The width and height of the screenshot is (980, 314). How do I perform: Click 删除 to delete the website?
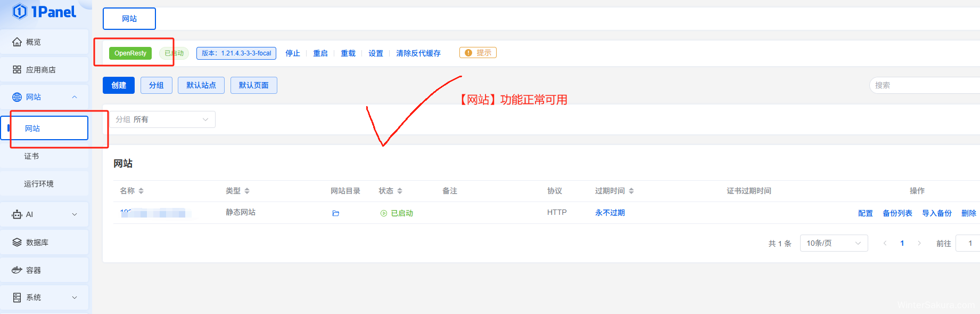point(969,213)
